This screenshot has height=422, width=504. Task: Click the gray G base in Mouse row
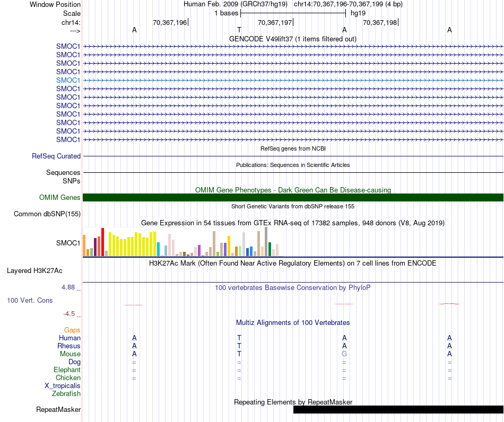click(344, 354)
